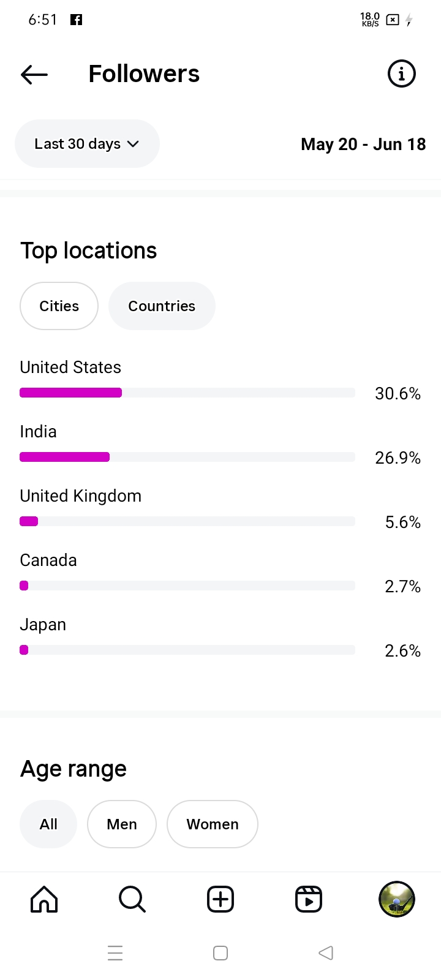
Task: Filter age range by Women
Action: coord(213,824)
